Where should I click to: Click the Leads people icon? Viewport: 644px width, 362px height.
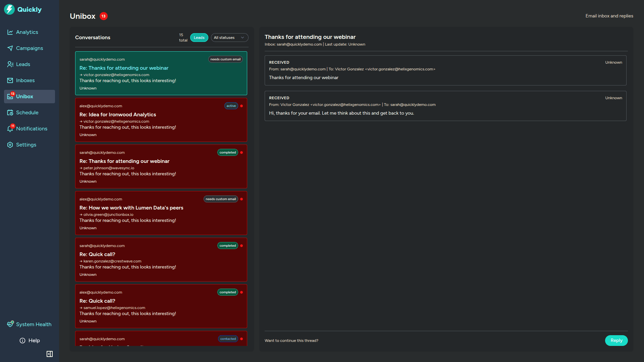coord(10,64)
